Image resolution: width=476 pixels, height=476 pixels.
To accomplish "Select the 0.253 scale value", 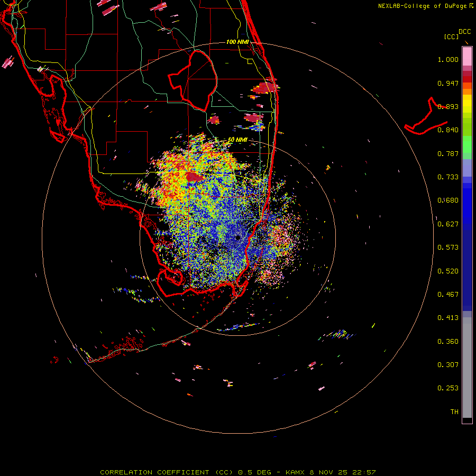I will [448, 388].
